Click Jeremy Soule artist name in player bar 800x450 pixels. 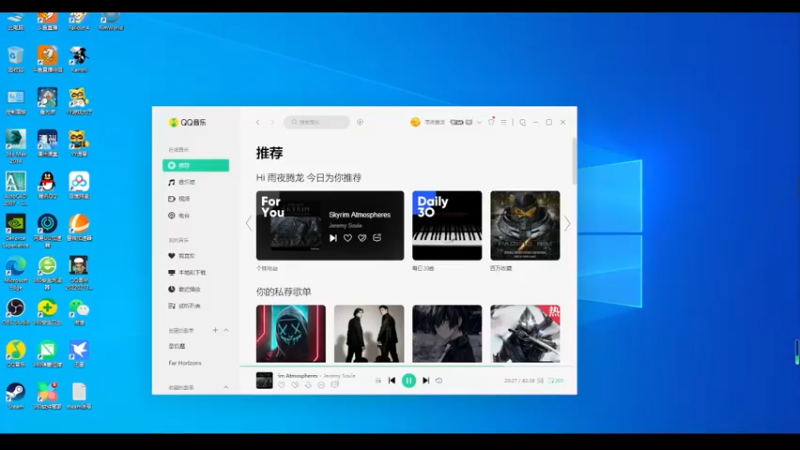[x=339, y=376]
